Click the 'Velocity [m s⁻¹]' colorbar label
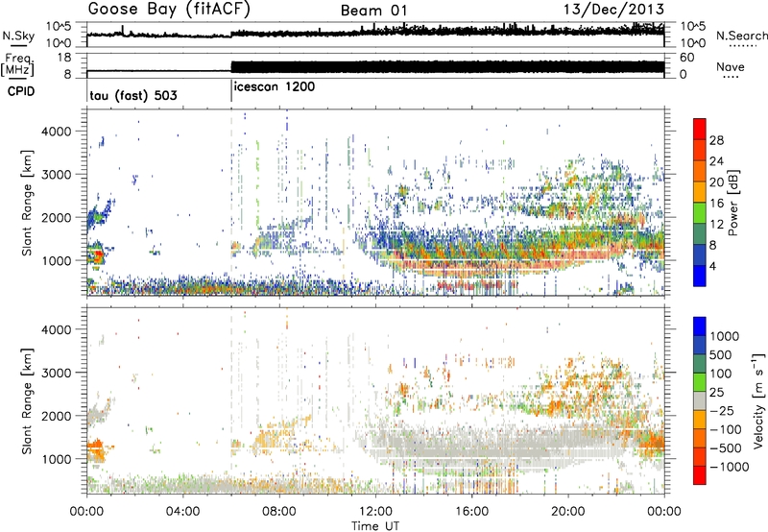Image resolution: width=768 pixels, height=532 pixels. (758, 400)
